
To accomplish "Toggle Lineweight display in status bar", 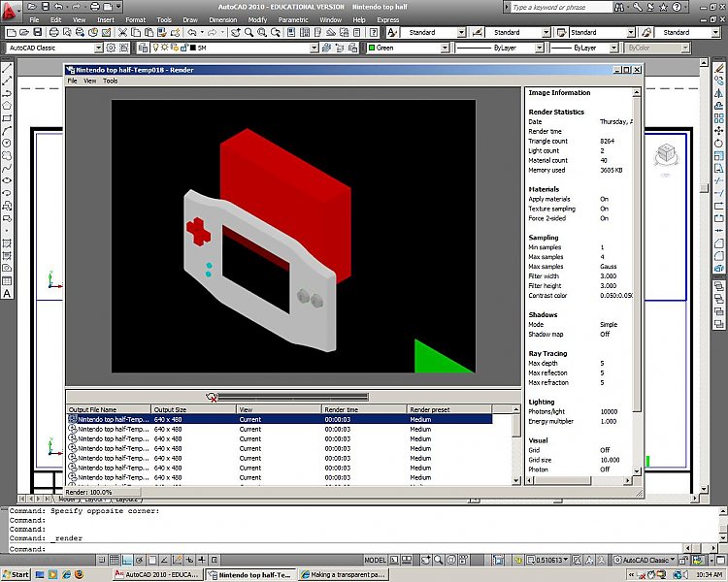I will (202, 560).
